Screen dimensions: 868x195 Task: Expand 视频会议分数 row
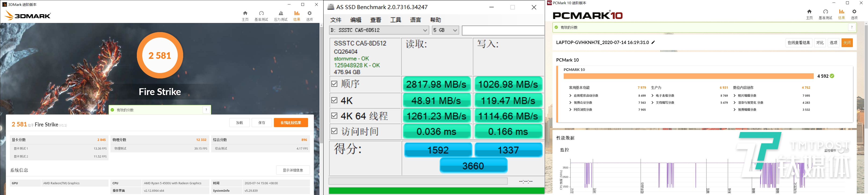point(570,103)
